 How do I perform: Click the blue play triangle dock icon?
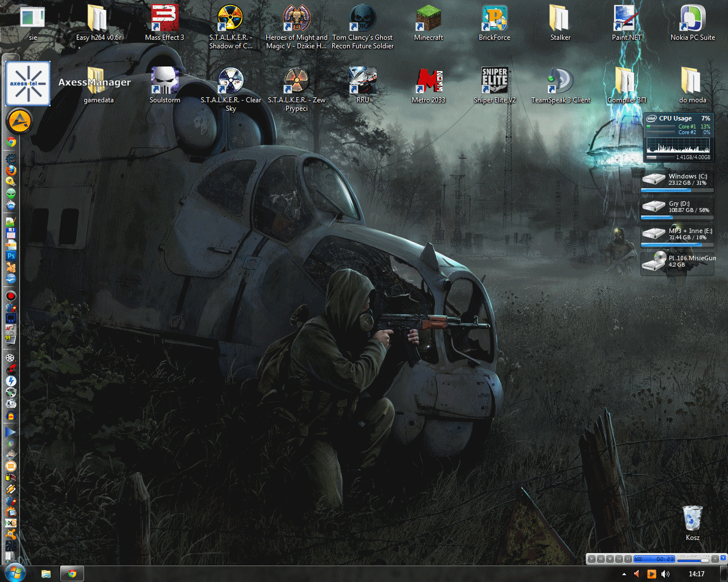pos(10,433)
